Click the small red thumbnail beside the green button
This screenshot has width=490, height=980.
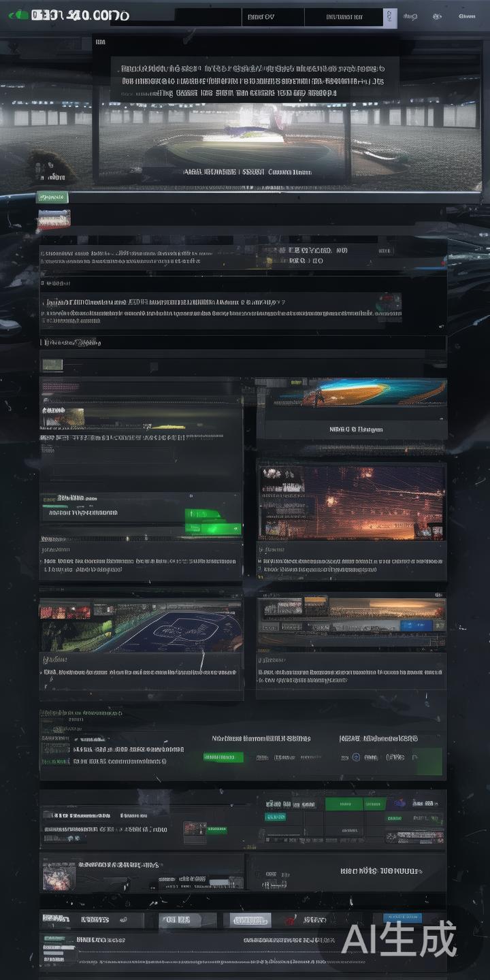coord(195,828)
